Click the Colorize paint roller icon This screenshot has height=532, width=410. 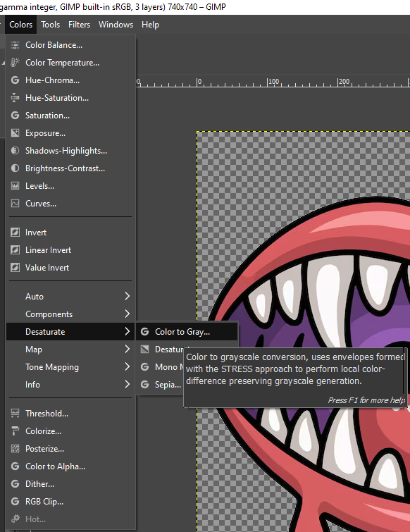(x=15, y=431)
